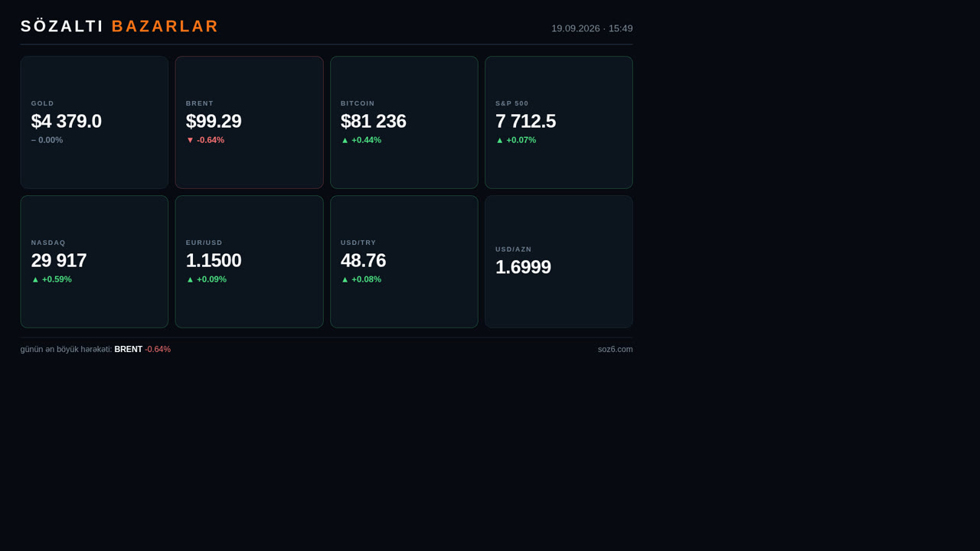Click the footer's red -0.64% figure
This screenshot has height=551, width=980.
click(x=158, y=349)
